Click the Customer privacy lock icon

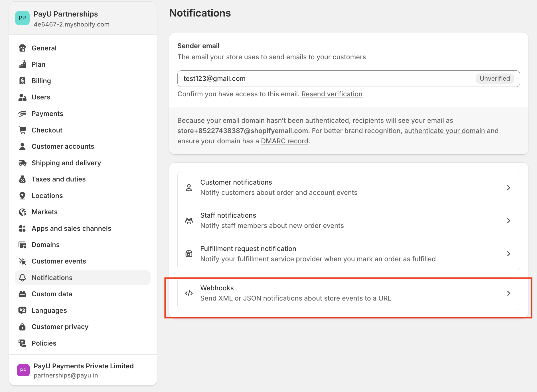coord(23,327)
